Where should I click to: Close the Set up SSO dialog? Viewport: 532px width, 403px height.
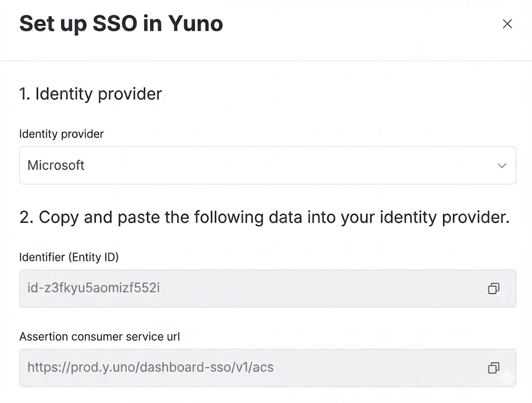(507, 24)
